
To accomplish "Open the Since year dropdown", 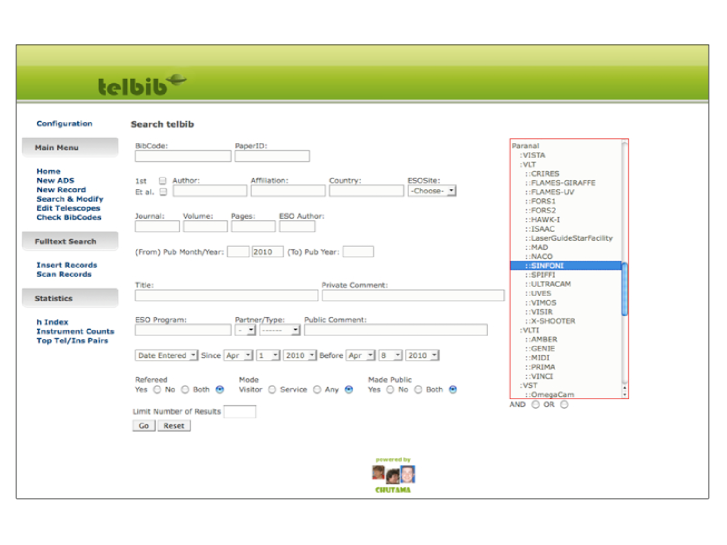I will [300, 355].
